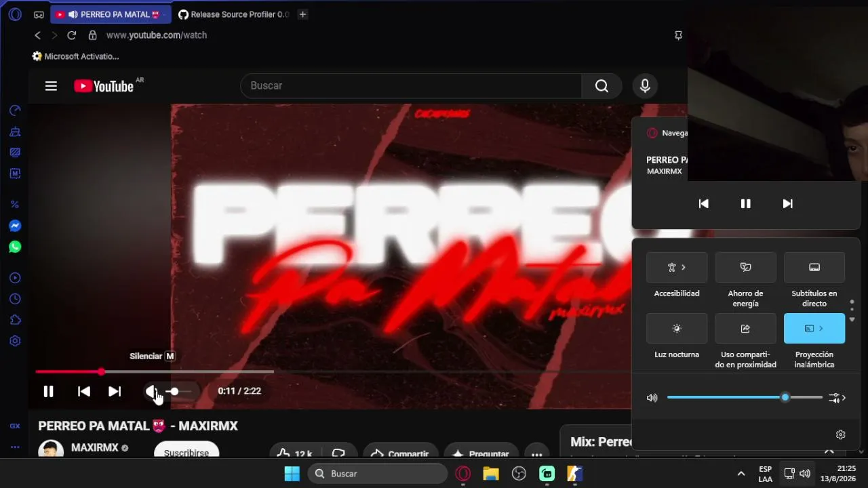Image resolution: width=868 pixels, height=488 pixels.
Task: Open WhatsApp in the sidebar
Action: pos(15,247)
